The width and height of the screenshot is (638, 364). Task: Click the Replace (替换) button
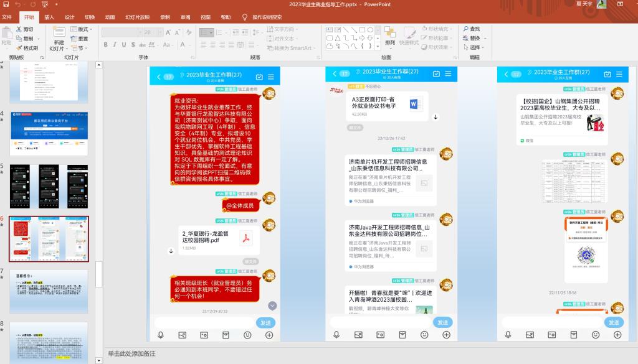[472, 38]
